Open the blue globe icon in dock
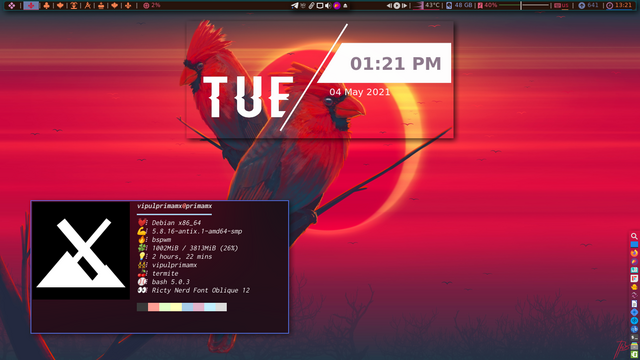This screenshot has width=640, height=360. (634, 329)
